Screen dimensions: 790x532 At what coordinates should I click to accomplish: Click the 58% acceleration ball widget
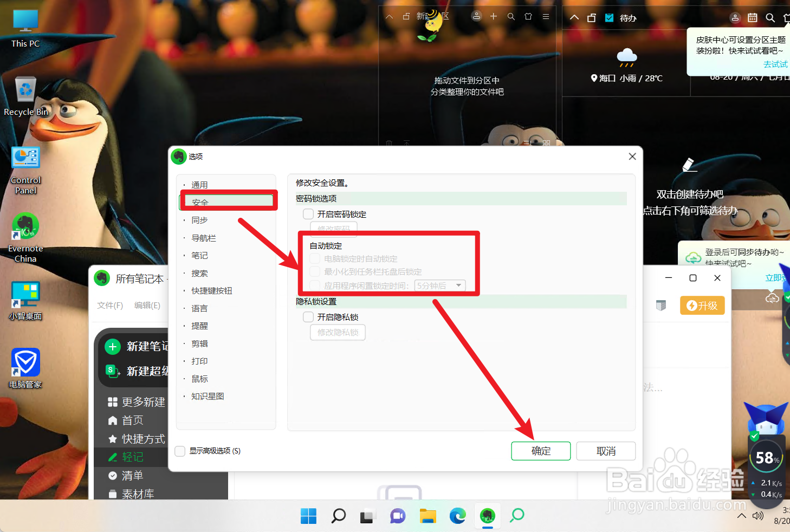pos(767,458)
